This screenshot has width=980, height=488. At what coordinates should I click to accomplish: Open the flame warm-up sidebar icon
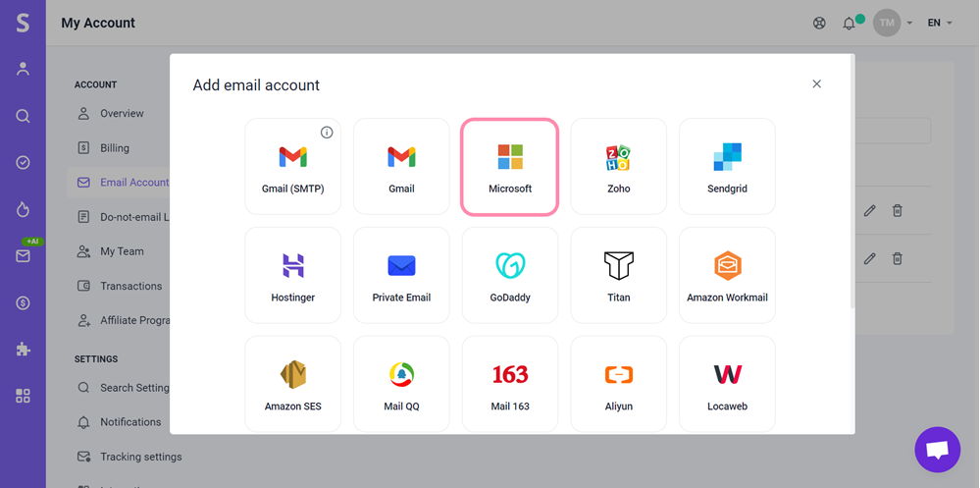point(23,209)
